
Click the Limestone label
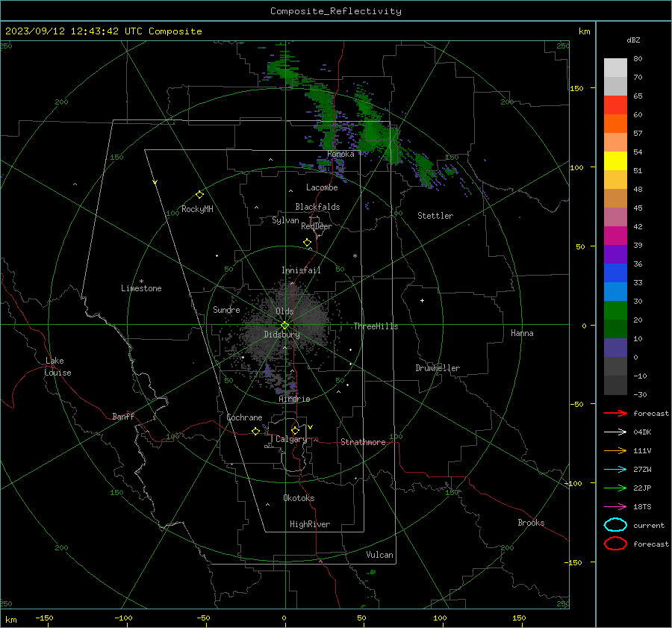(x=141, y=288)
